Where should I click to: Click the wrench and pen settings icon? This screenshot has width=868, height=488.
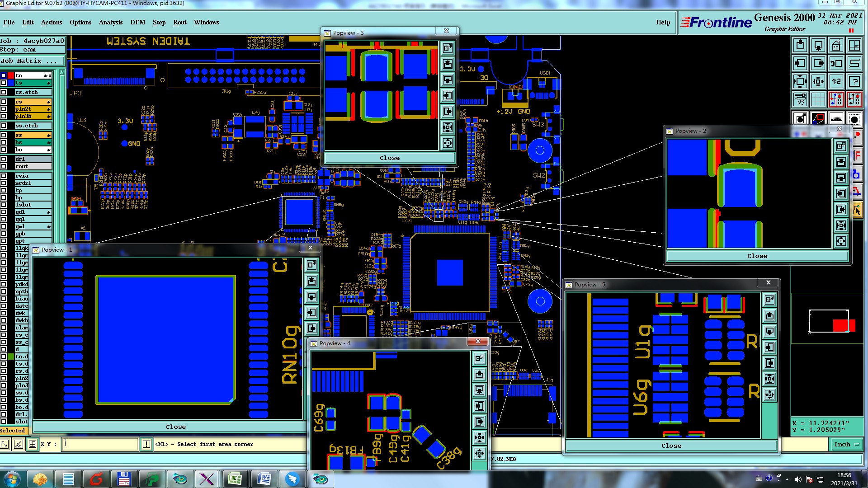[800, 99]
